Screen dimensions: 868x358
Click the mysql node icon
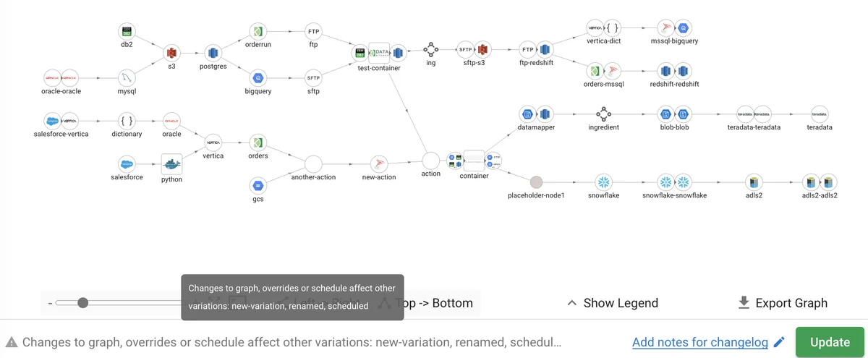point(127,77)
